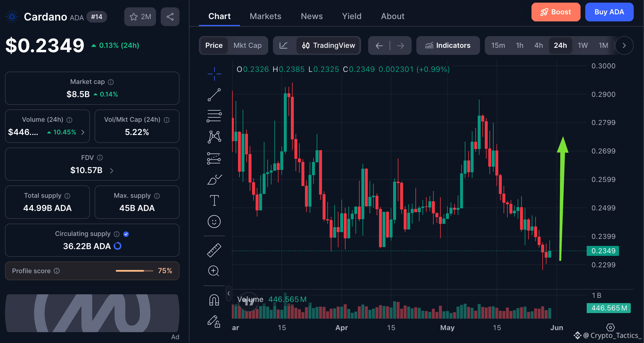The height and width of the screenshot is (343, 644).
Task: Show more timeframe options arrow
Action: click(624, 45)
